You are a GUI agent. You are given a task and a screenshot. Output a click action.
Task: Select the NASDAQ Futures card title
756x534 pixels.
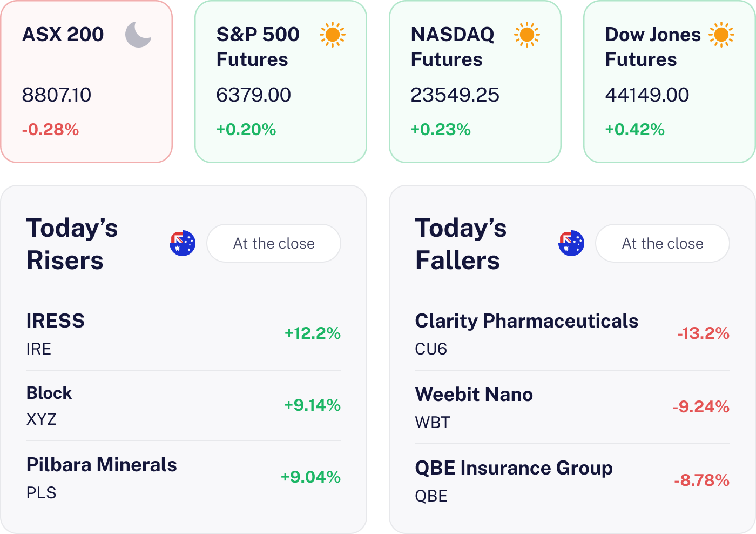[x=453, y=46]
